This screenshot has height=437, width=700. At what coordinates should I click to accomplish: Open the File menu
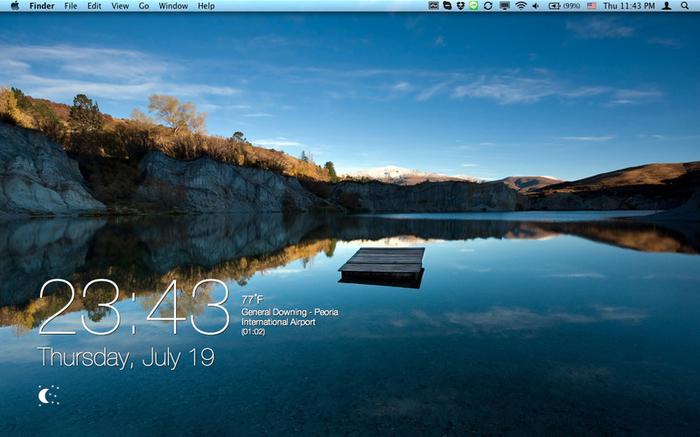point(71,6)
